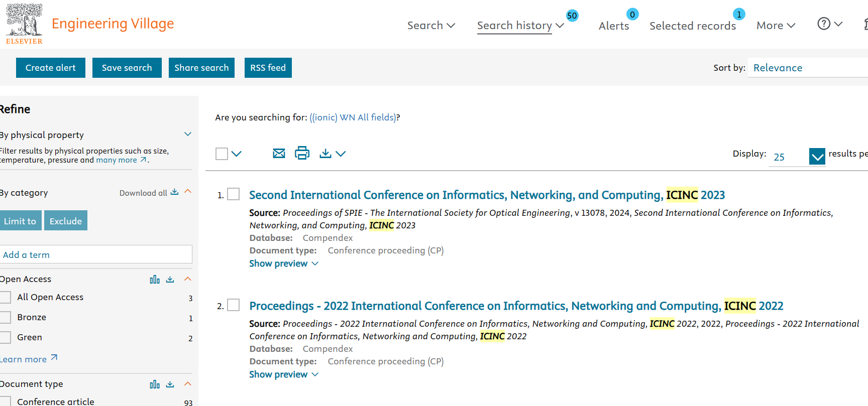Image resolution: width=868 pixels, height=406 pixels.
Task: Open the help menu chevron
Action: 838,24
